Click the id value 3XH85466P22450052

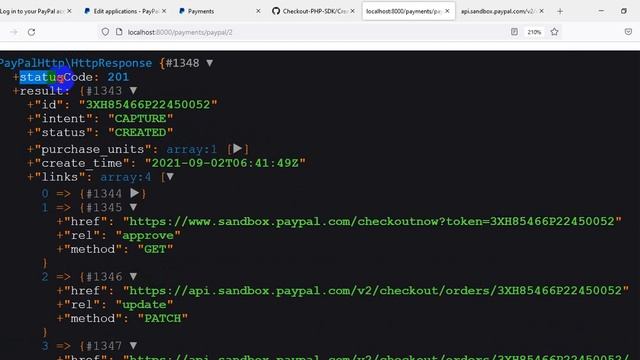pyautogui.click(x=148, y=105)
